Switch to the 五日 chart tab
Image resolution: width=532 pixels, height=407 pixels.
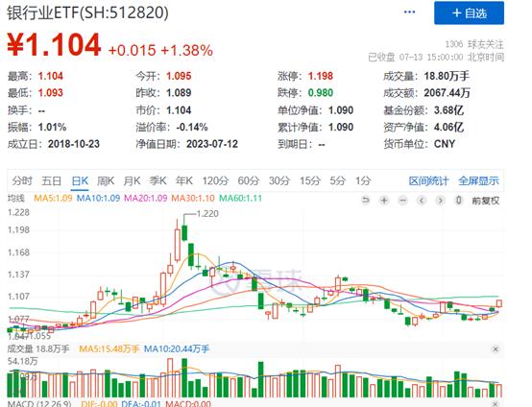51,180
